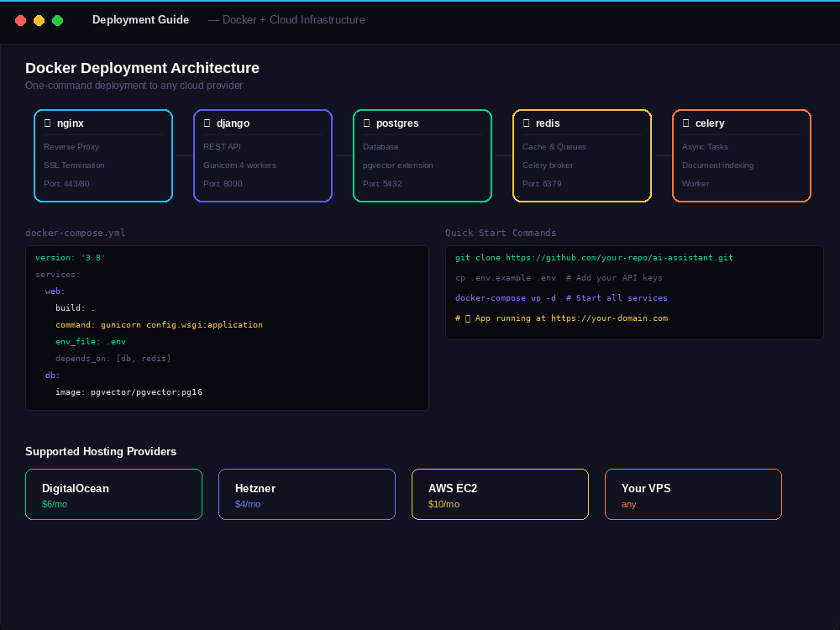Click 'Cache & Queues' text
Image resolution: width=840 pixels, height=630 pixels.
554,147
